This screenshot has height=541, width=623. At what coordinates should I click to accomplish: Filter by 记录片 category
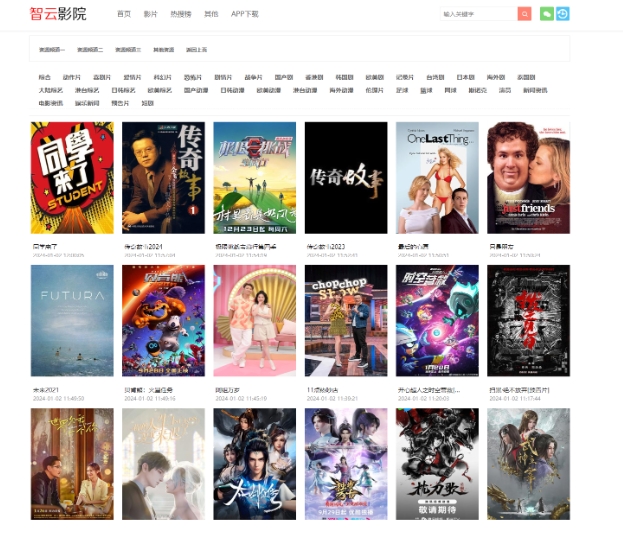pyautogui.click(x=405, y=77)
